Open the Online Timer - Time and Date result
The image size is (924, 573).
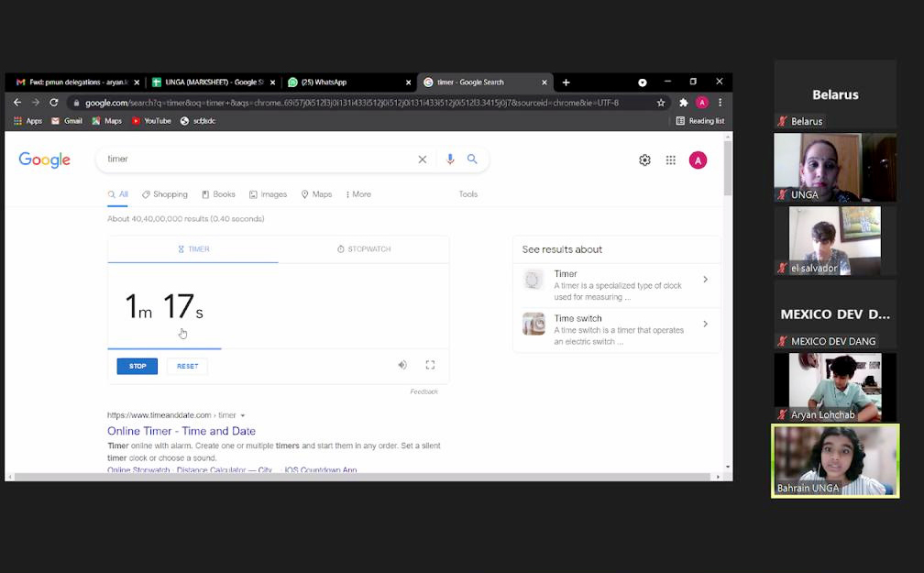point(181,431)
